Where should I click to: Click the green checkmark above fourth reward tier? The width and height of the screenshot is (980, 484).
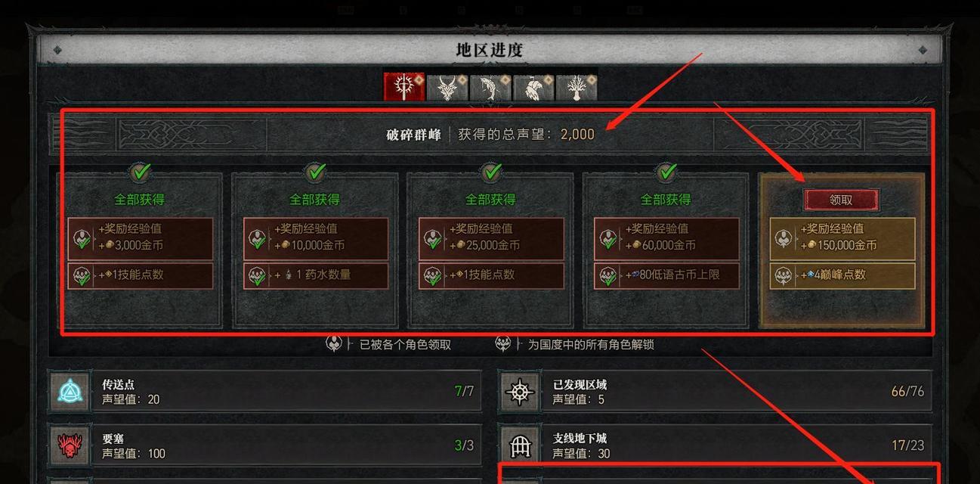(x=666, y=173)
